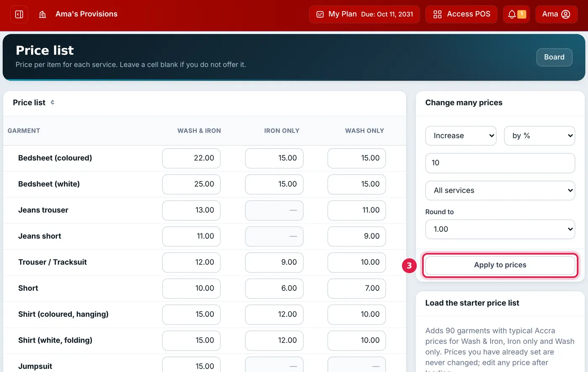588x372 pixels.
Task: Apply to prices button
Action: point(500,265)
